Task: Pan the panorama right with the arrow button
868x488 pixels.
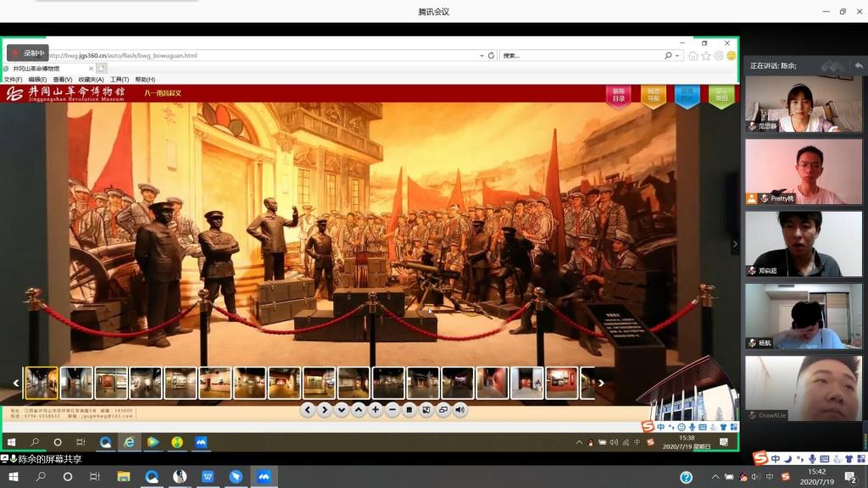Action: click(x=325, y=410)
